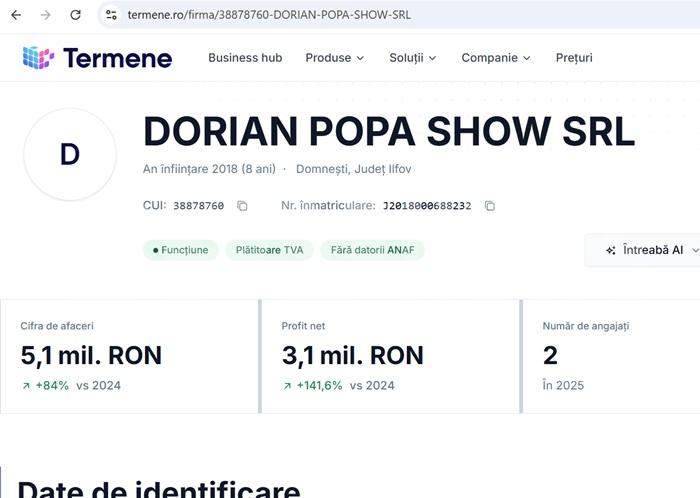Open the Business hub menu item
This screenshot has width=700, height=498.
245,58
